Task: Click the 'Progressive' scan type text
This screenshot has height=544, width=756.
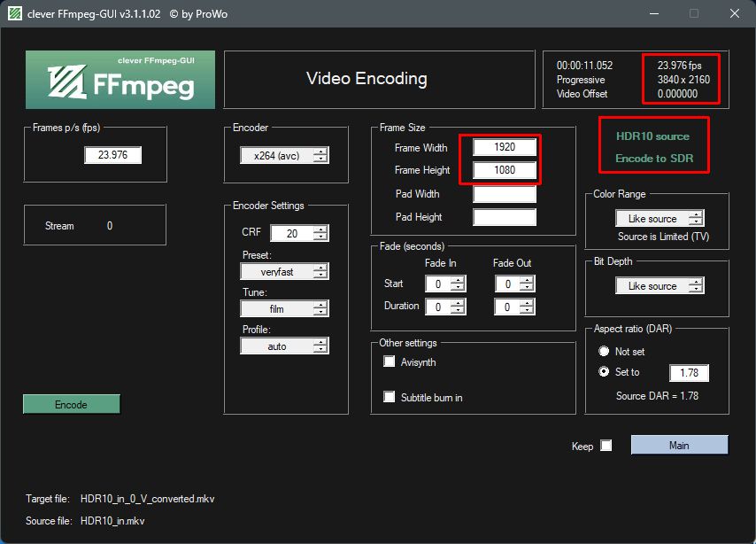Action: click(581, 80)
